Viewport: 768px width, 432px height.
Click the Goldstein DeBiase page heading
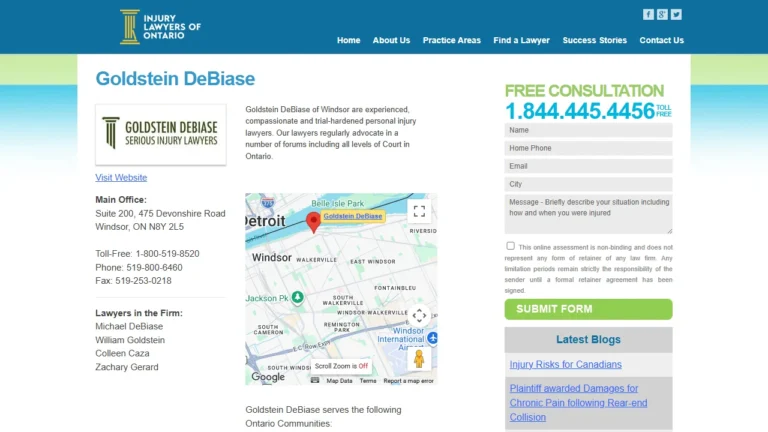pyautogui.click(x=175, y=79)
